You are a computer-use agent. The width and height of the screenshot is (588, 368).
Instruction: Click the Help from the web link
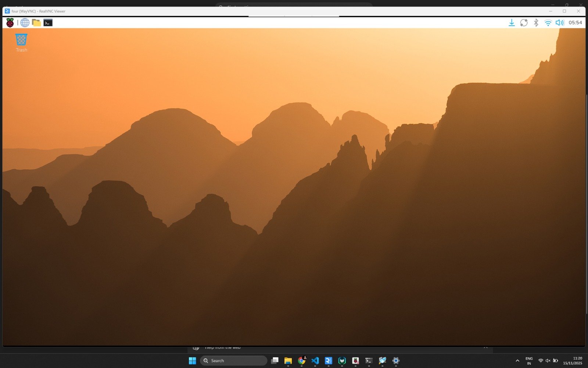tap(222, 347)
